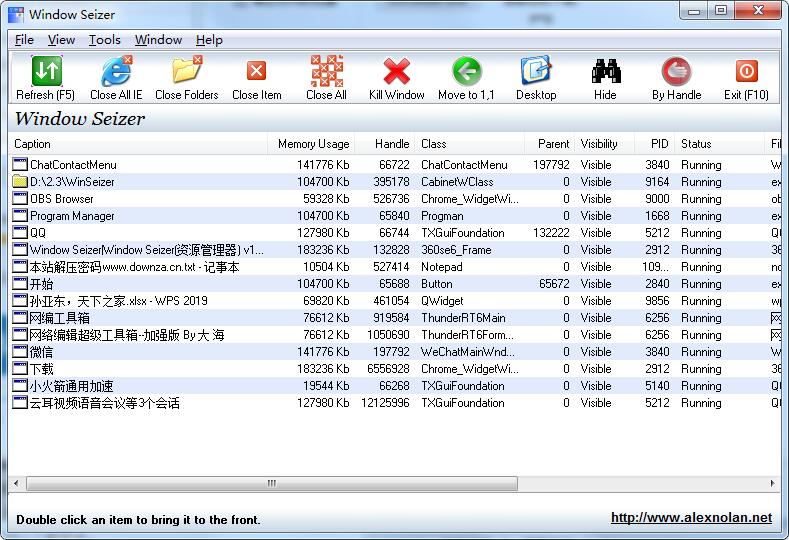The width and height of the screenshot is (789, 540).
Task: Sort by the Visibility column header
Action: [x=605, y=144]
